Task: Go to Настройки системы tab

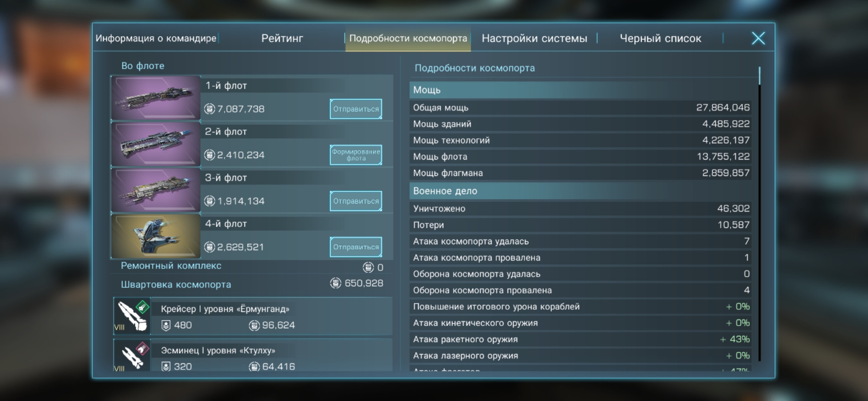Action: coord(534,38)
